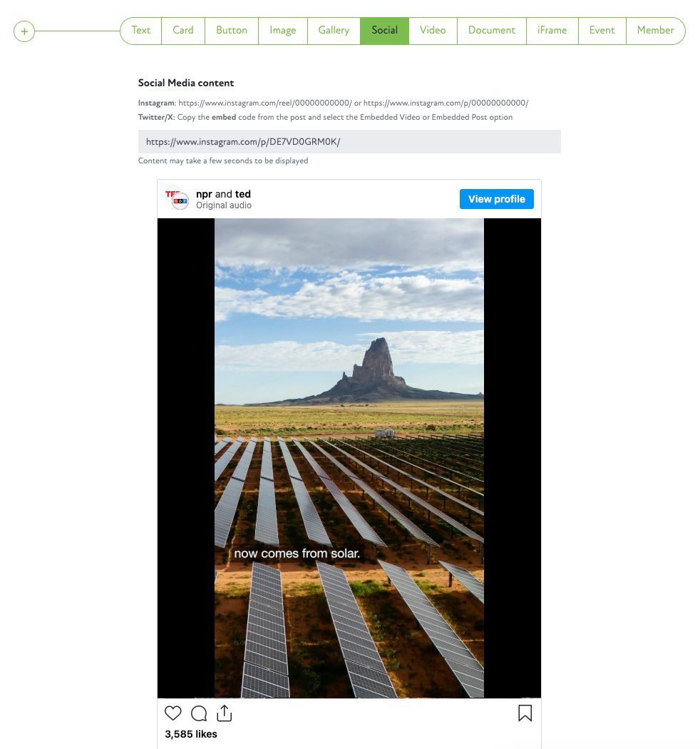Click the View profile button

click(497, 199)
